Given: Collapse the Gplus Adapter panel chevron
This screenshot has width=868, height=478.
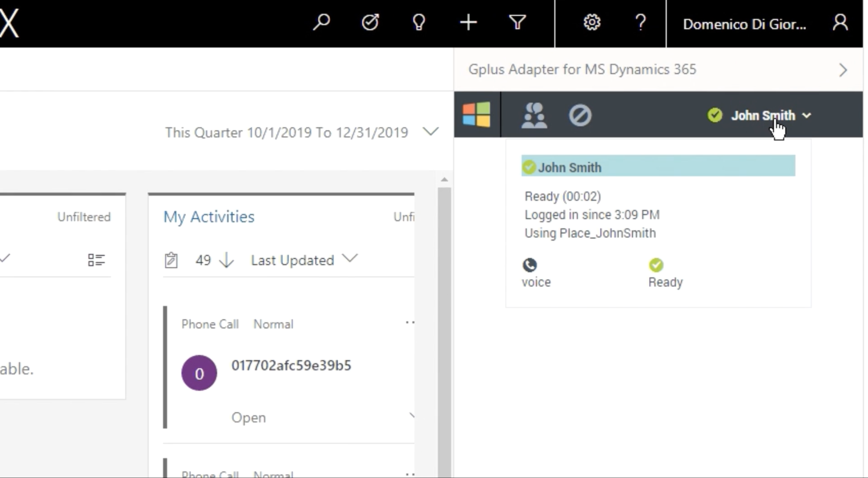Looking at the screenshot, I should tap(843, 70).
